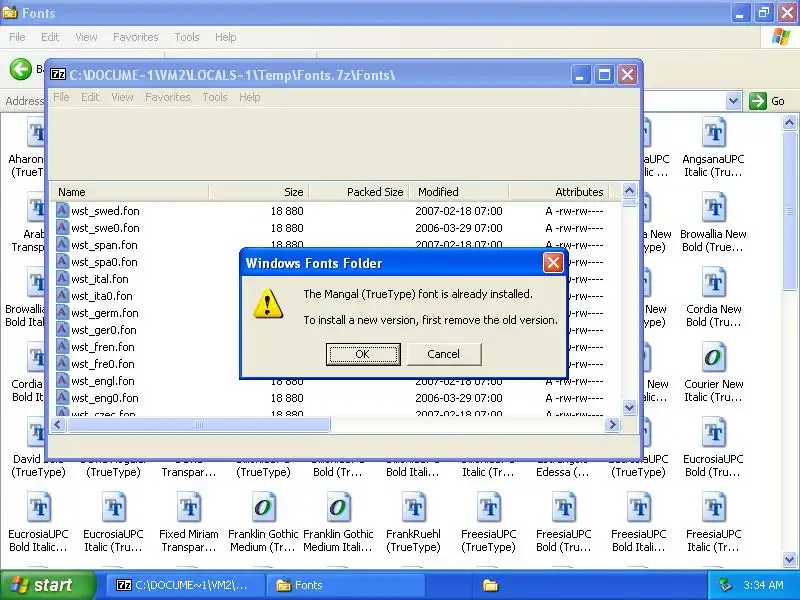The height and width of the screenshot is (600, 800).
Task: Switch to Fonts taskbar button
Action: tap(345, 585)
